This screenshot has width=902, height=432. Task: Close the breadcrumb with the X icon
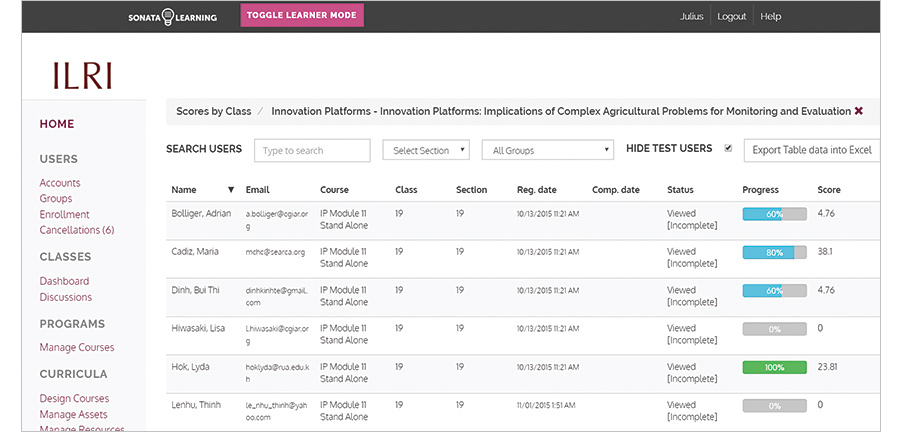[858, 112]
